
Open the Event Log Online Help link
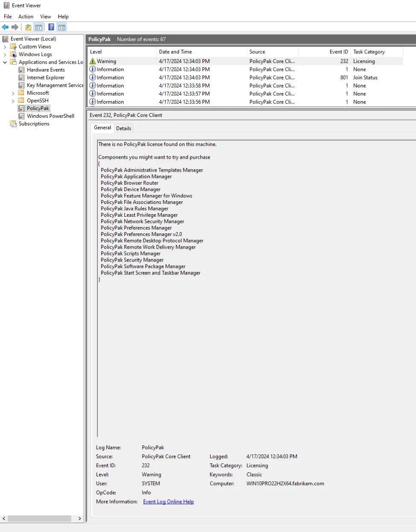pyautogui.click(x=168, y=502)
